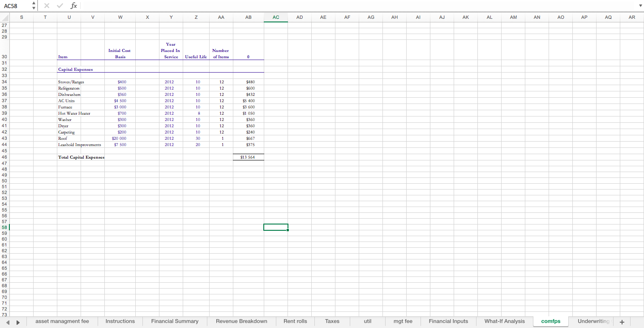Switch to the Rent rolls sheet
Viewport: 644px width, 328px height.
(295, 321)
